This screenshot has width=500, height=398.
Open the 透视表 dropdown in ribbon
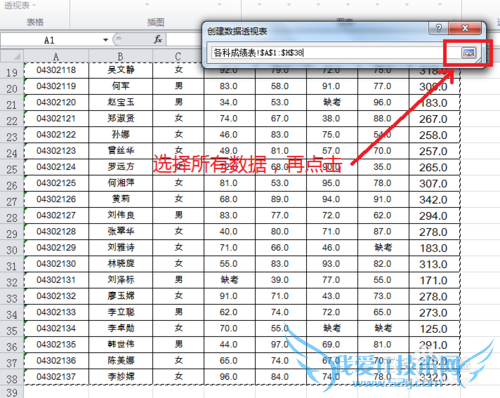20,6
